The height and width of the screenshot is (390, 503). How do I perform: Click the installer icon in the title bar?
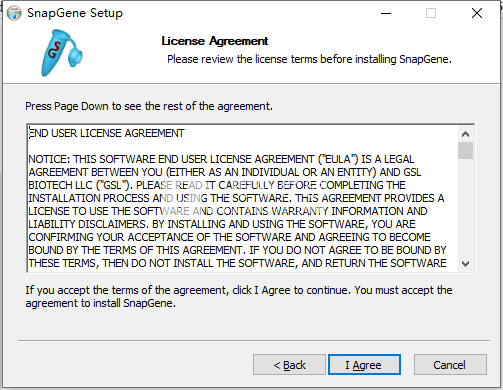point(14,13)
